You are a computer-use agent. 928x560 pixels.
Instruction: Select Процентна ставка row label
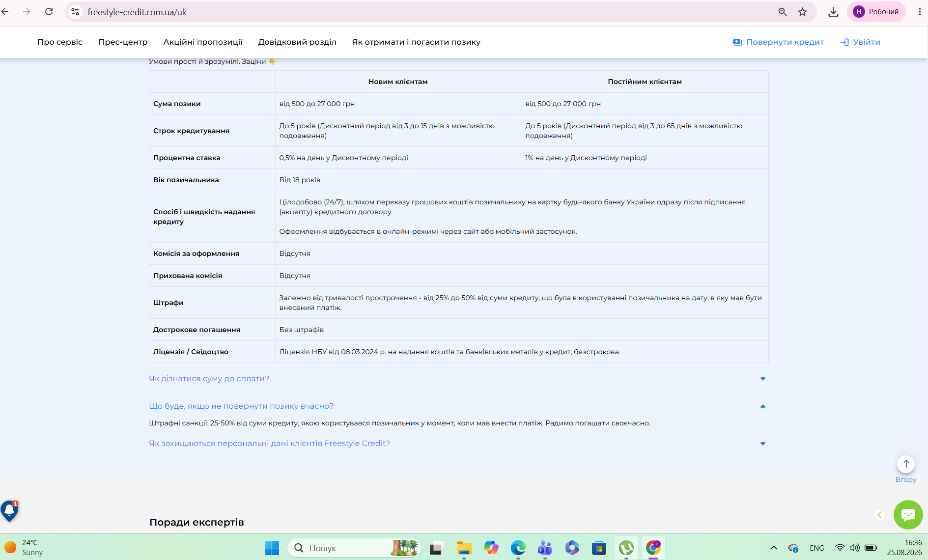[x=187, y=158]
